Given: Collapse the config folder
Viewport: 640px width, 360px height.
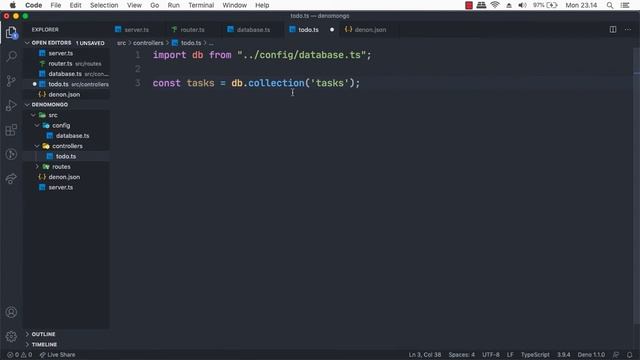Looking at the screenshot, I should 37,125.
